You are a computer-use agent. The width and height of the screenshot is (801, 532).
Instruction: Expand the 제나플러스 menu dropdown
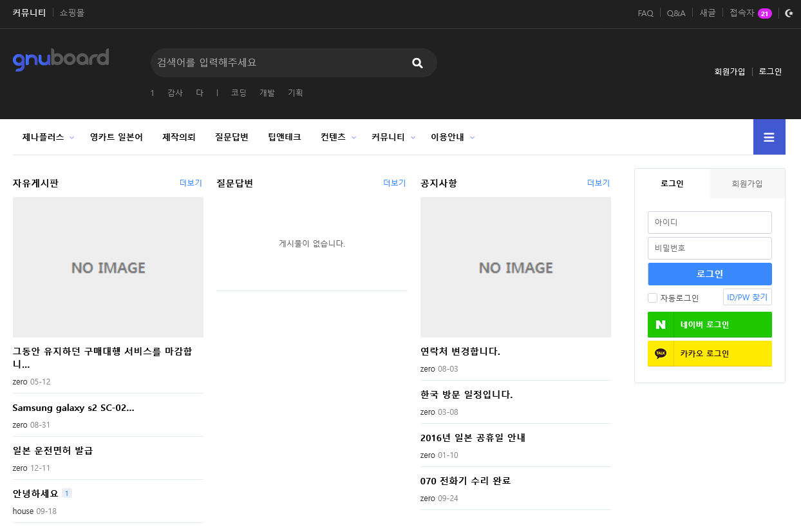(x=71, y=138)
